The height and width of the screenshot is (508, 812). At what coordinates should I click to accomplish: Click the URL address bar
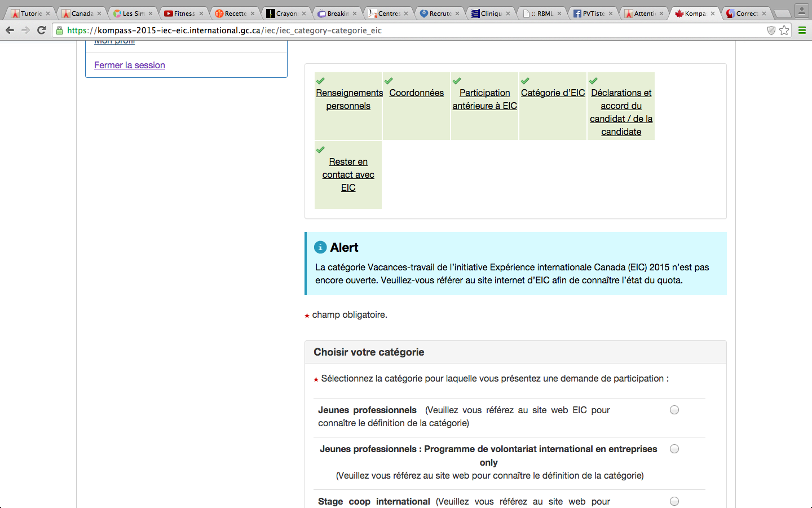[x=395, y=30]
